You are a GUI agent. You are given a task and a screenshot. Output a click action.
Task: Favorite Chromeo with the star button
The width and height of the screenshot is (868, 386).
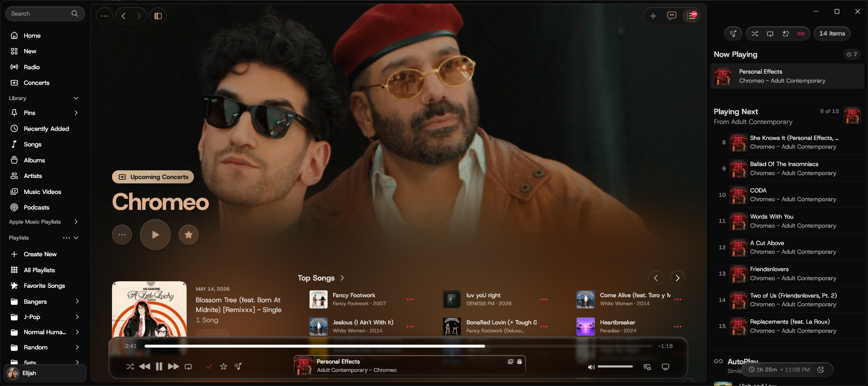click(x=188, y=235)
